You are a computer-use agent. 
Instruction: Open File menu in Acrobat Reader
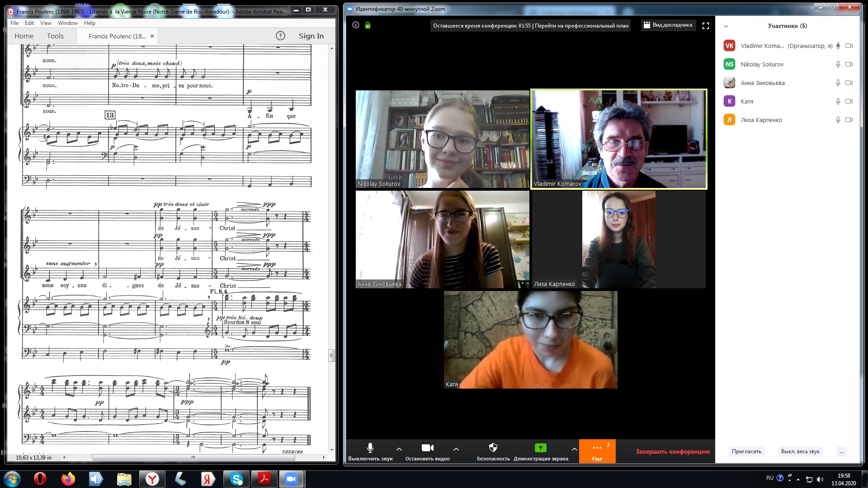(x=14, y=23)
